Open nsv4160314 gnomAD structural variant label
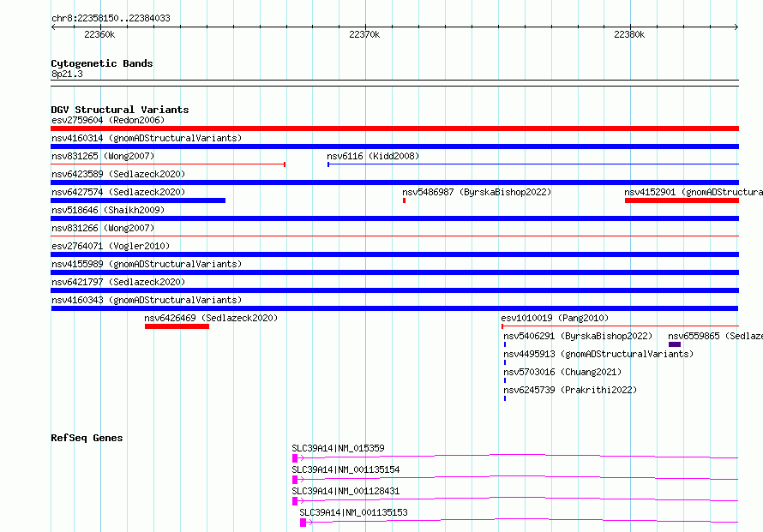 147,138
